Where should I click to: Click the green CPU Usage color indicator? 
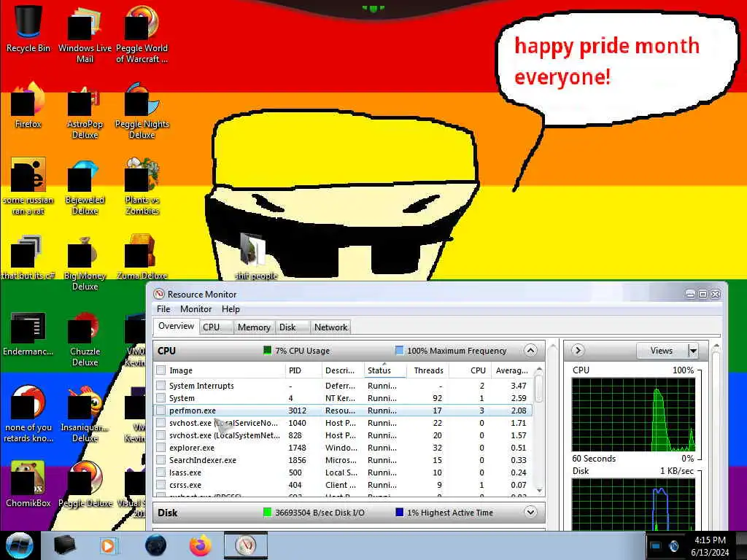coord(267,351)
